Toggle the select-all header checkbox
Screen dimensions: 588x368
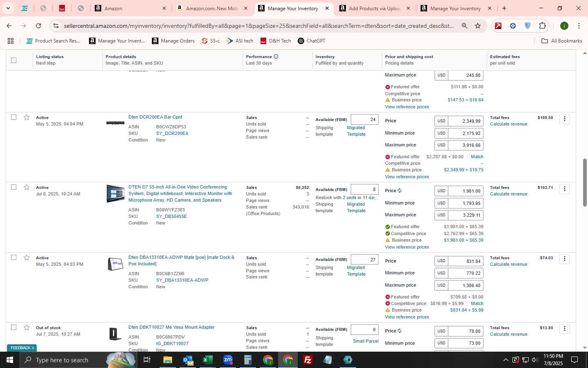pos(13,60)
